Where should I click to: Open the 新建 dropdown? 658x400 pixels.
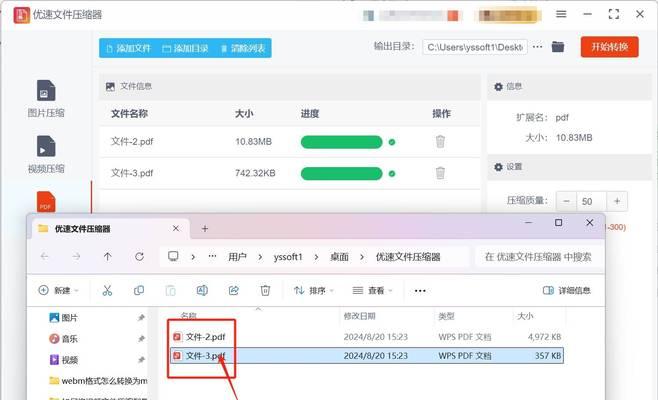click(x=58, y=290)
